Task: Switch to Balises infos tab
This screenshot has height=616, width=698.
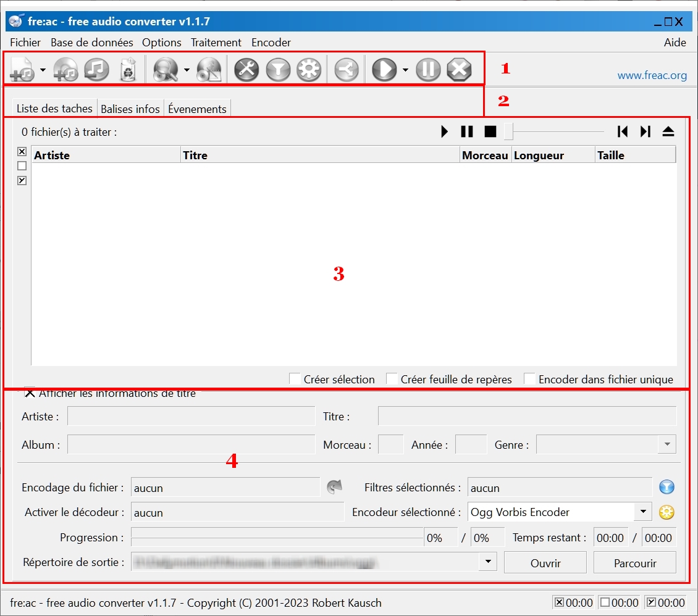Action: click(x=130, y=109)
